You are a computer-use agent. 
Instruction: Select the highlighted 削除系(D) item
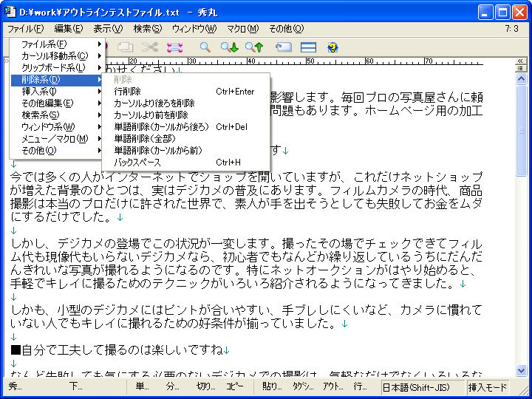pyautogui.click(x=57, y=80)
